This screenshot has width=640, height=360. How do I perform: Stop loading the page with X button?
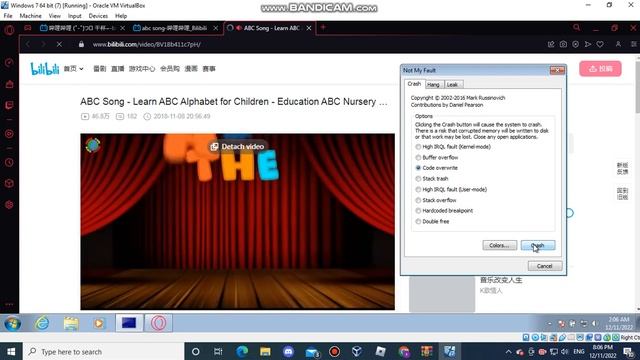59,44
